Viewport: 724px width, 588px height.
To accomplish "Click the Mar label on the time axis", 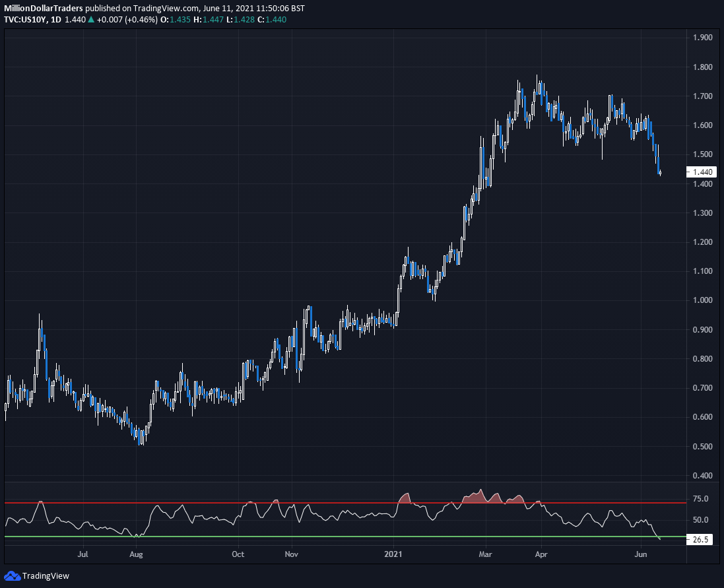I will pyautogui.click(x=486, y=554).
